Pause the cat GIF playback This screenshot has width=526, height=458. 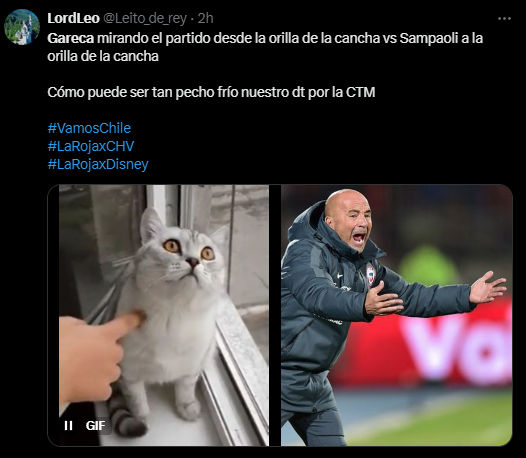(x=68, y=425)
